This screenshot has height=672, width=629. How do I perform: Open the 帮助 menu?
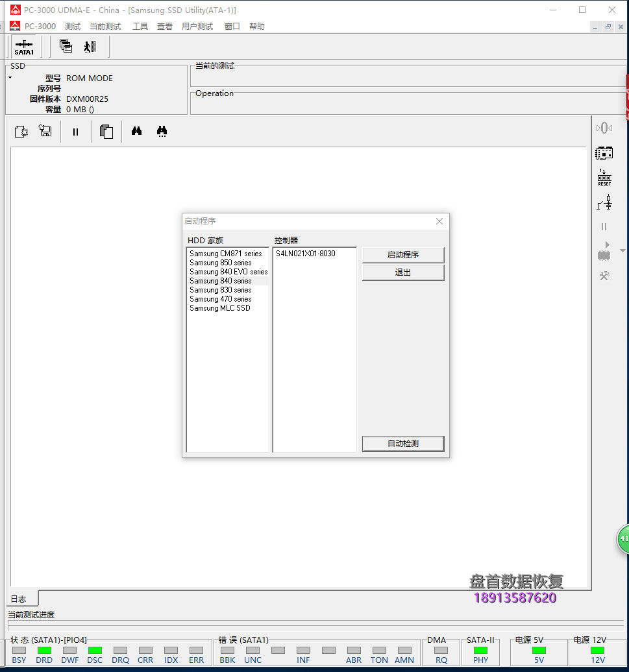tap(257, 26)
